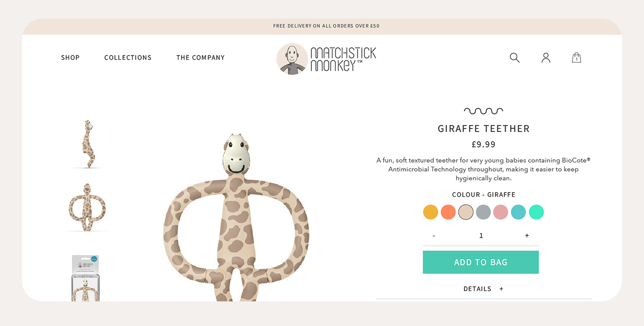The width and height of the screenshot is (644, 326).
Task: Open the search magnifier icon
Action: pos(515,58)
